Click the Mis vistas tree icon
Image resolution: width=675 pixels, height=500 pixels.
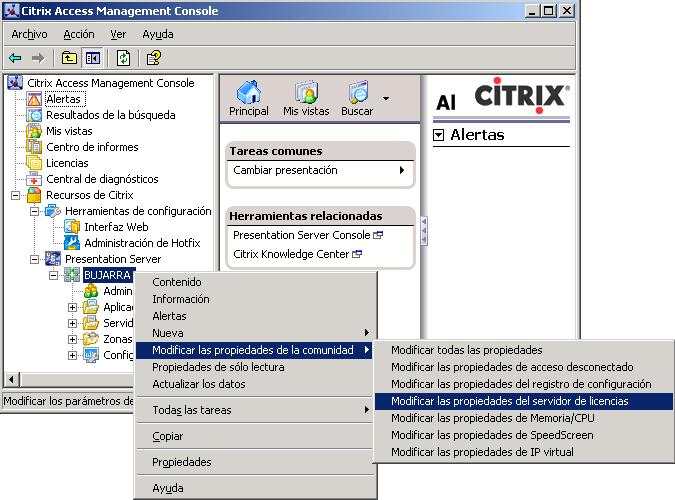pos(34,131)
